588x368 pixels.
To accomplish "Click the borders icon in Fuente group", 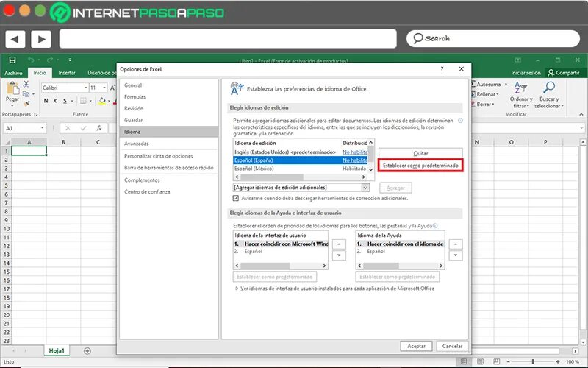I will 83,101.
